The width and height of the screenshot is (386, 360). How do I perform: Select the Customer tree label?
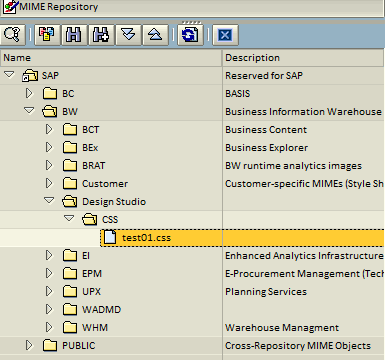pyautogui.click(x=105, y=184)
